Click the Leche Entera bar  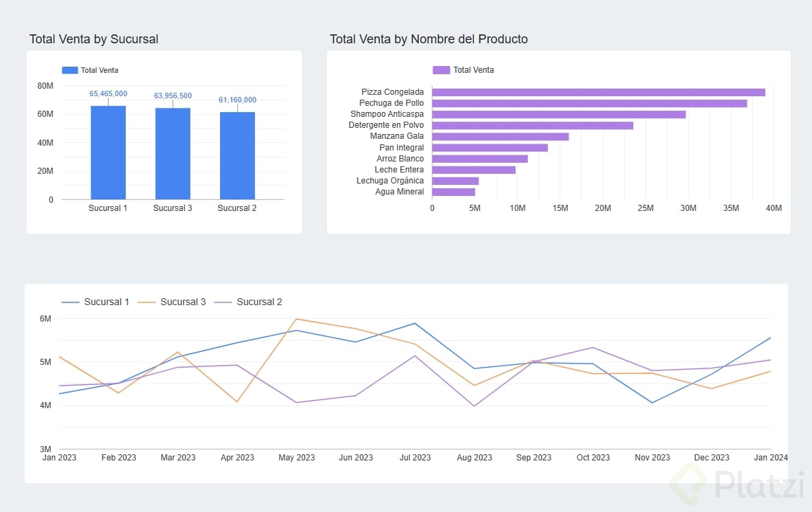click(473, 170)
